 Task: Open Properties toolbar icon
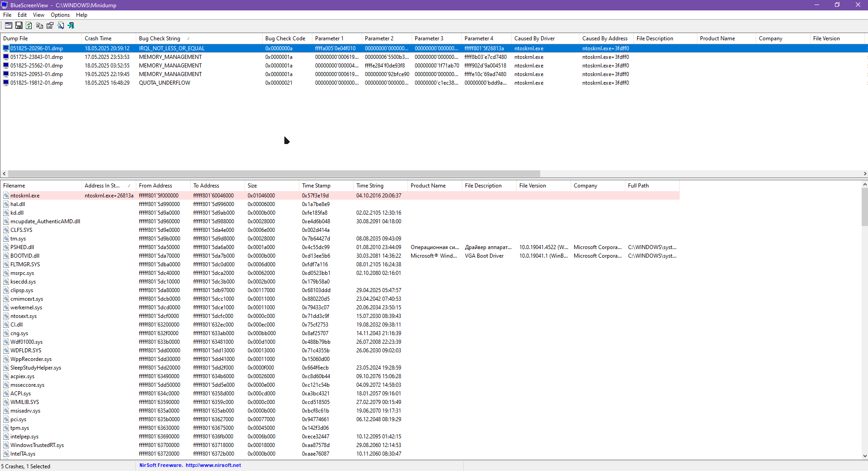pos(50,25)
